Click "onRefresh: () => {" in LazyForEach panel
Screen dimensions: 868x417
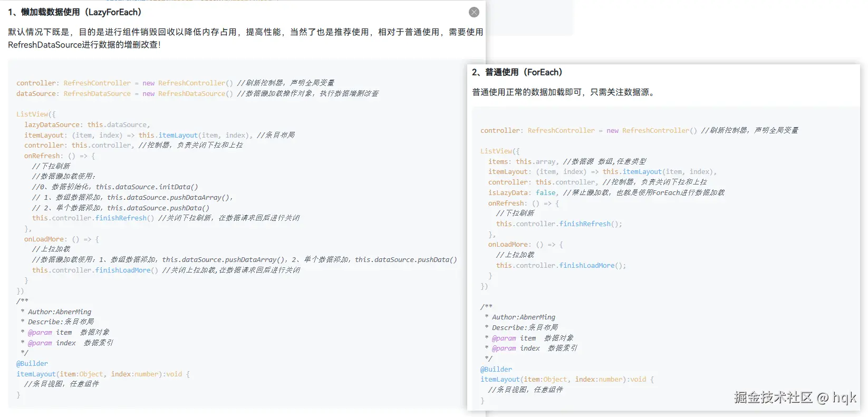60,156
